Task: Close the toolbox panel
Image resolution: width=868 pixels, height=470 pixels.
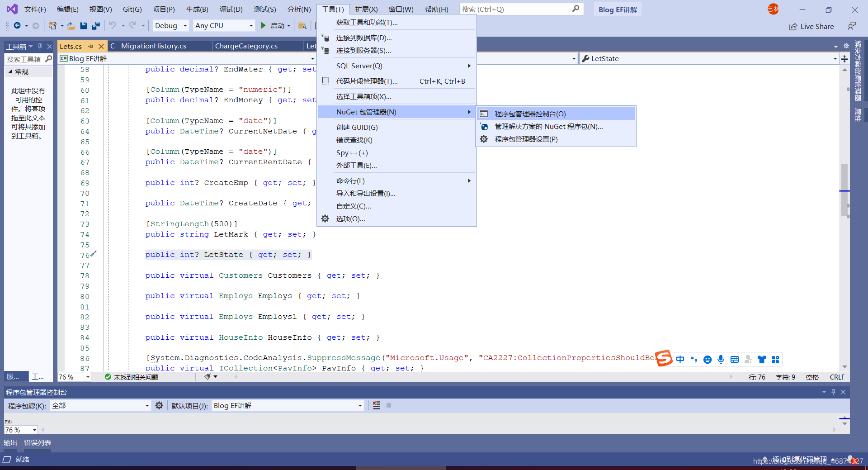Action: tap(49, 46)
